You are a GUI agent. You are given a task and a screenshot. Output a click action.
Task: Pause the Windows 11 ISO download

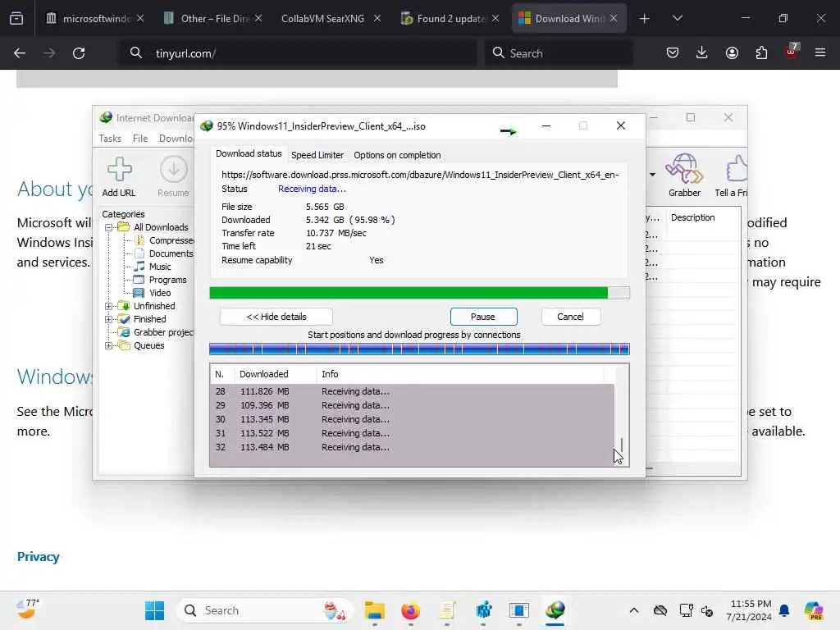tap(483, 317)
